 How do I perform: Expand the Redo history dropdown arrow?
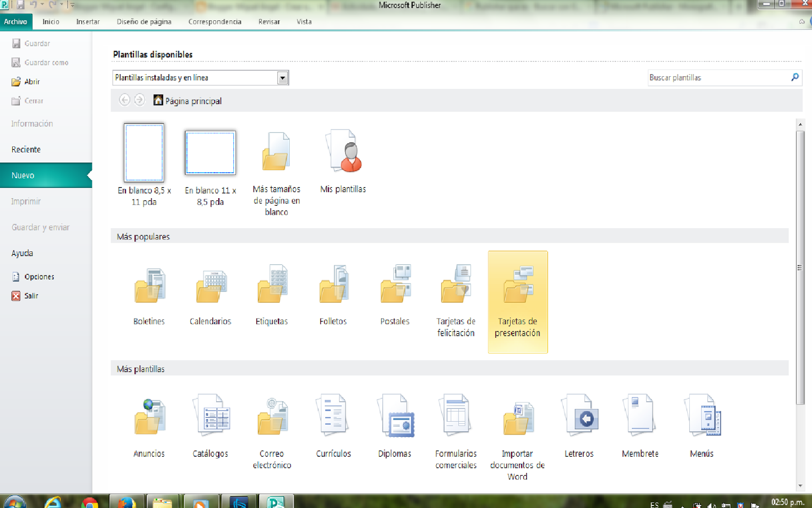[61, 5]
